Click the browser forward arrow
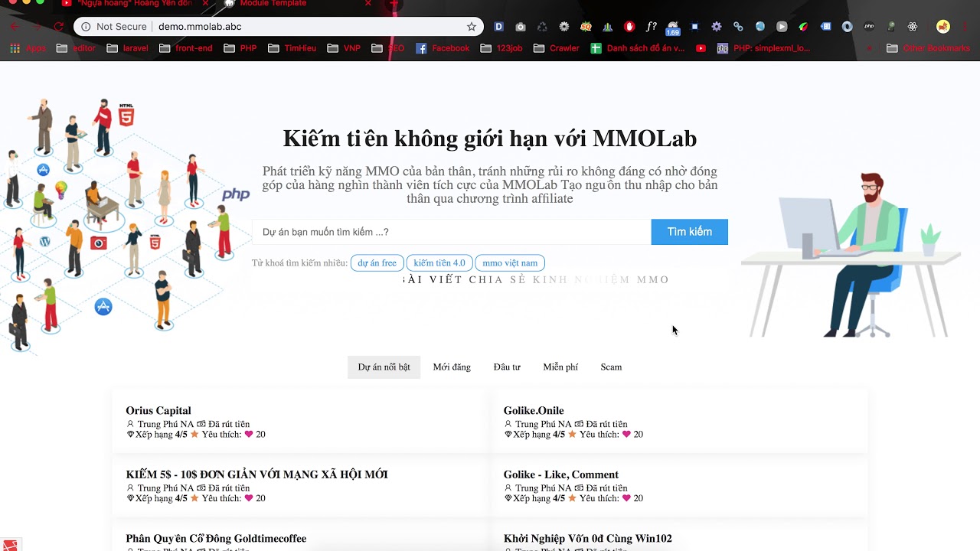 click(36, 27)
